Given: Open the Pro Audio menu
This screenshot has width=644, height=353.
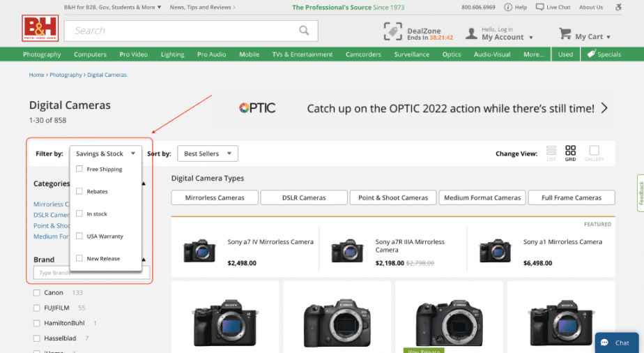Looking at the screenshot, I should click(211, 54).
